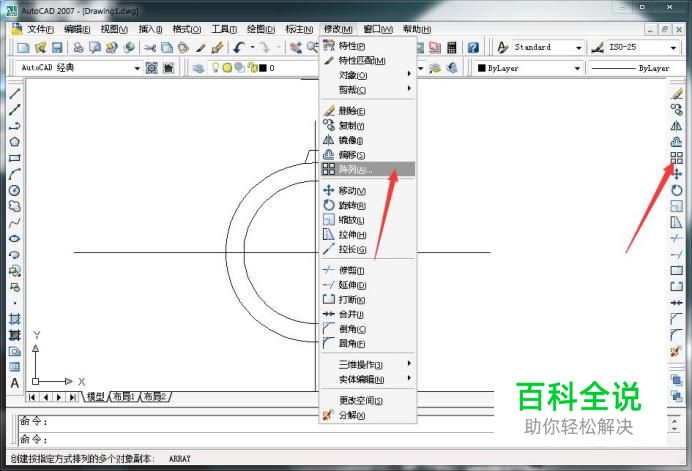The width and height of the screenshot is (692, 471).
Task: Open the ISO-25 dimension style dropdown
Action: point(673,47)
